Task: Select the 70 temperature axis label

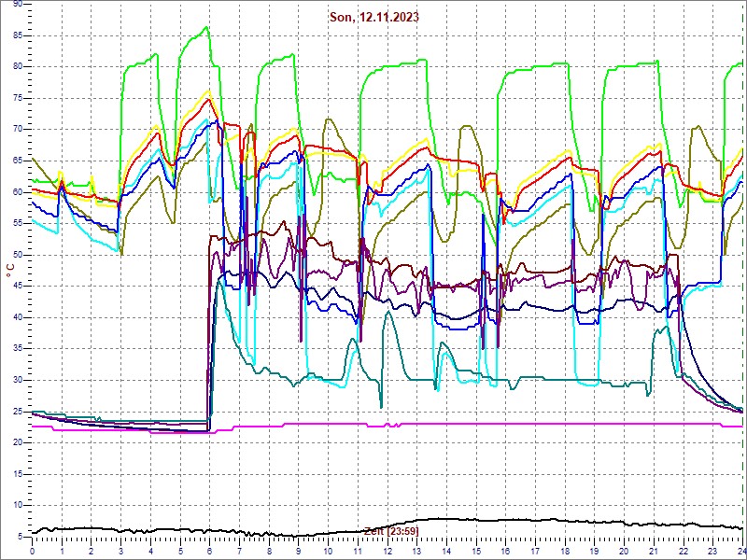Action: pyautogui.click(x=19, y=130)
